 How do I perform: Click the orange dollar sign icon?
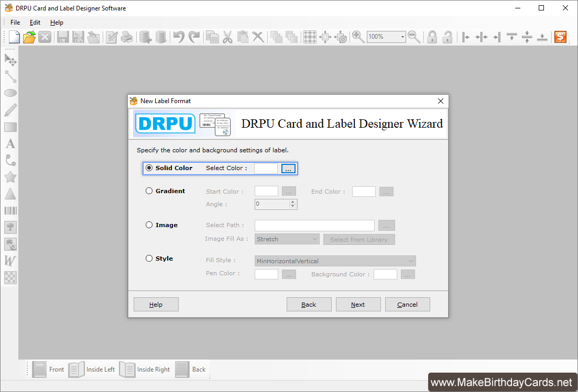click(x=560, y=37)
